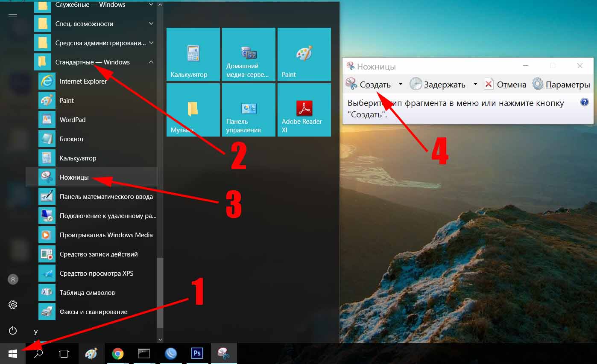Open the command prompt taskbar icon
This screenshot has height=364, width=597.
[144, 353]
